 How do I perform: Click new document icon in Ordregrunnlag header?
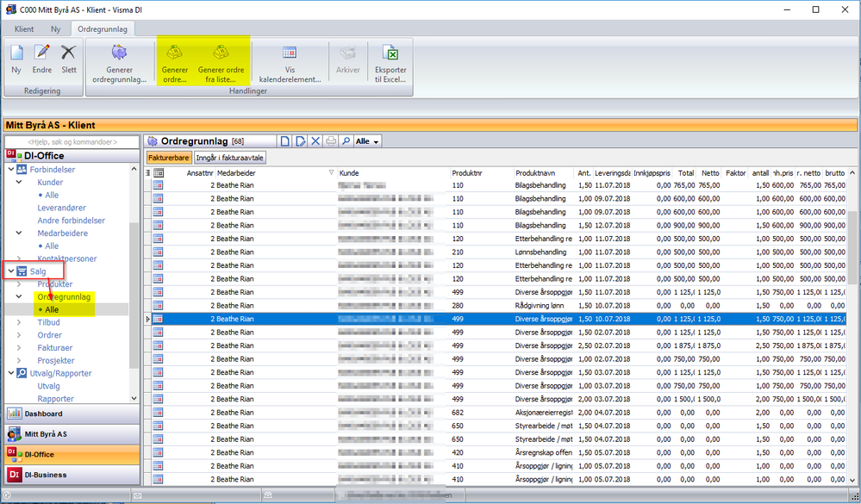tap(285, 141)
